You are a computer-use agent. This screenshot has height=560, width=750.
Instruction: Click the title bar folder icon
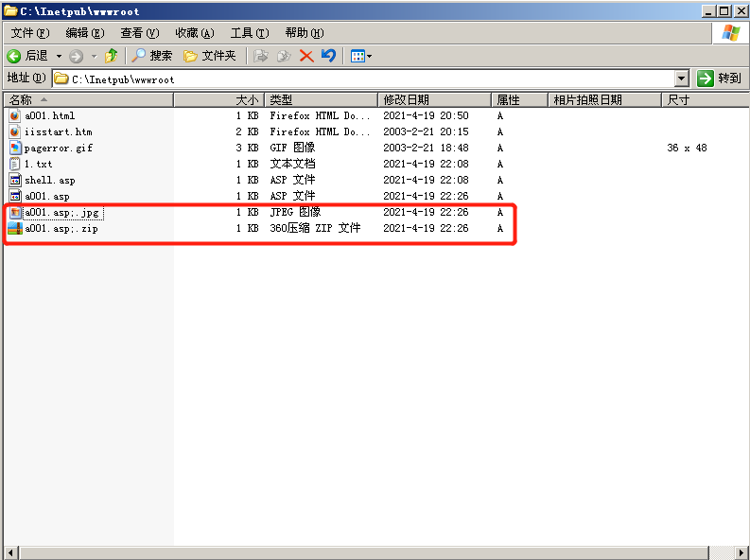[x=10, y=10]
